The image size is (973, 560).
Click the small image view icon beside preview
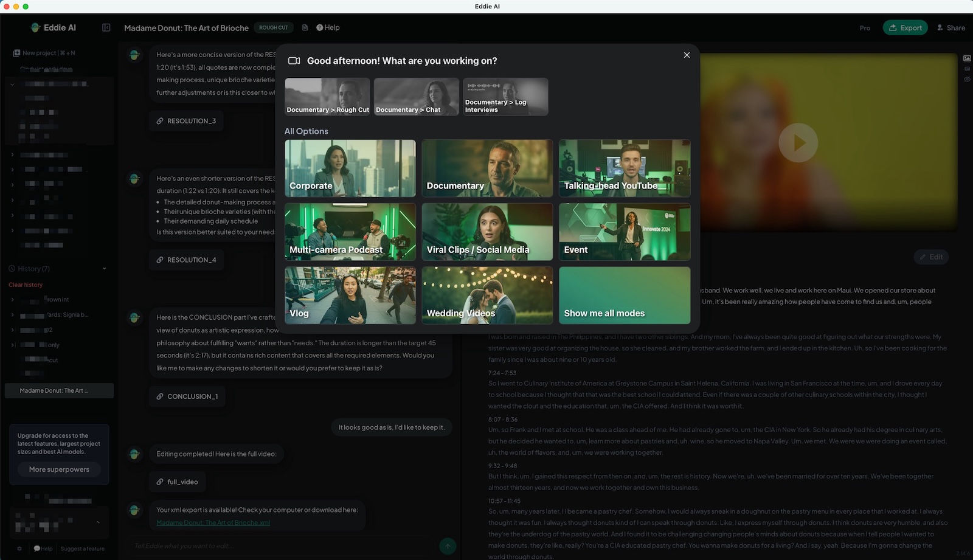[x=967, y=69]
